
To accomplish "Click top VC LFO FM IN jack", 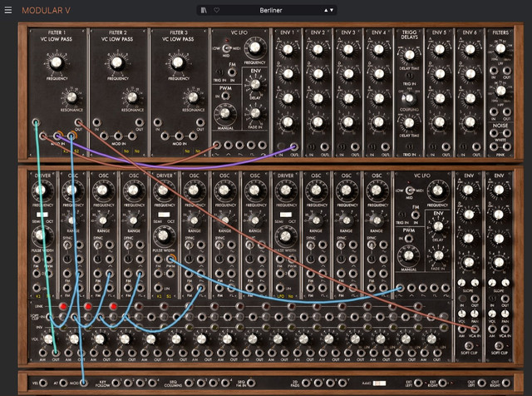I will pyautogui.click(x=232, y=72).
